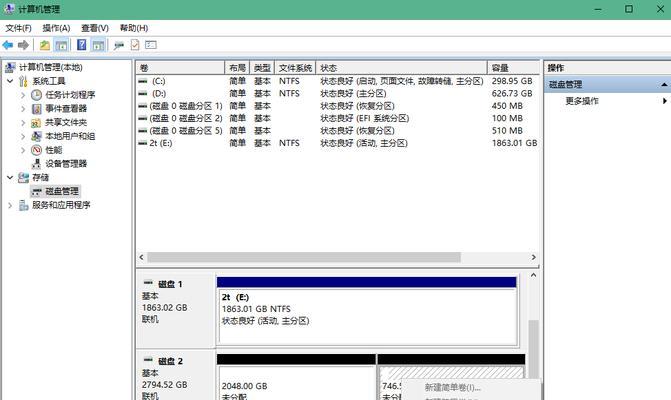Open the 文件(F) menu
This screenshot has height=400, width=671.
pos(18,28)
